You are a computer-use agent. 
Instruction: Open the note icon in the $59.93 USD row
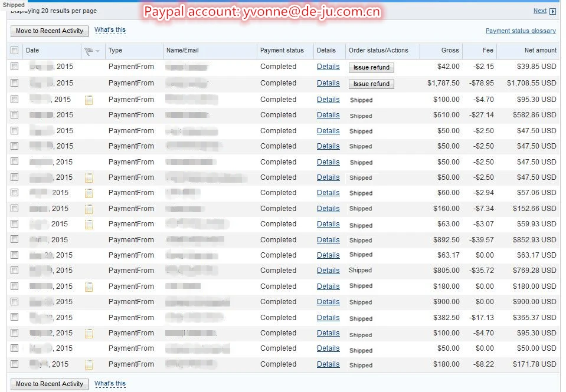coord(89,225)
